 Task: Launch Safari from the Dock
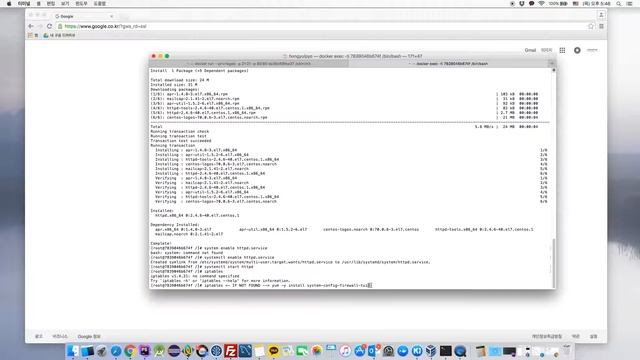pos(116,351)
